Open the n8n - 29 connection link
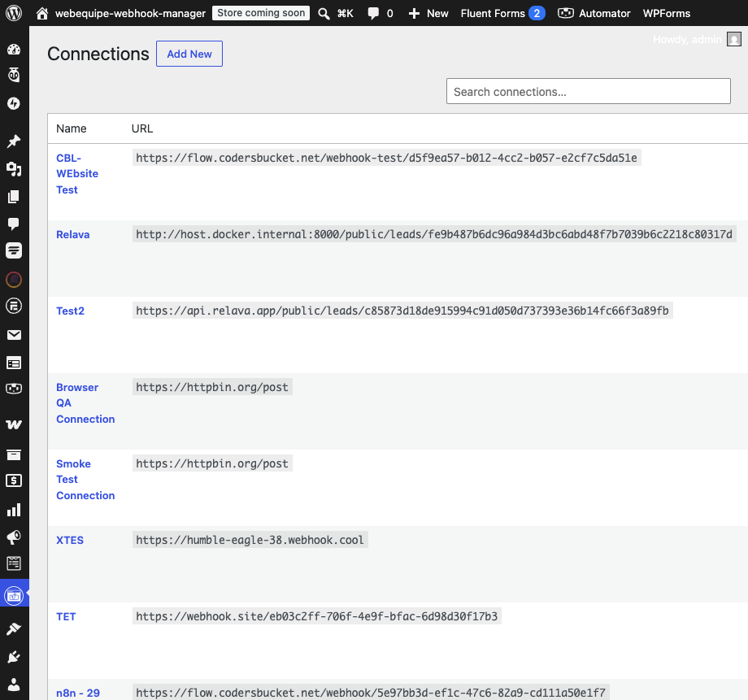The height and width of the screenshot is (700, 748). point(78,693)
